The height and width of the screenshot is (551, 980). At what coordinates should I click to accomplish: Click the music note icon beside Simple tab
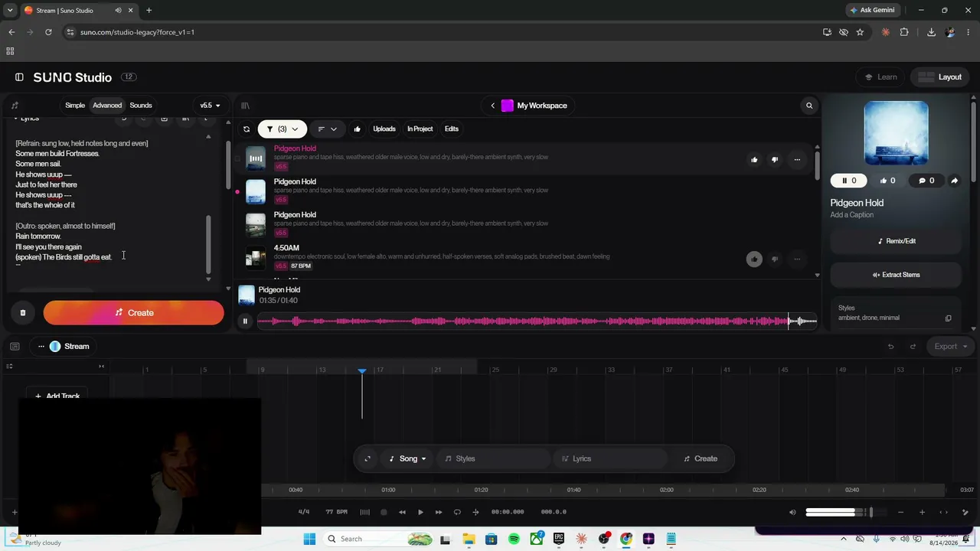(x=15, y=106)
